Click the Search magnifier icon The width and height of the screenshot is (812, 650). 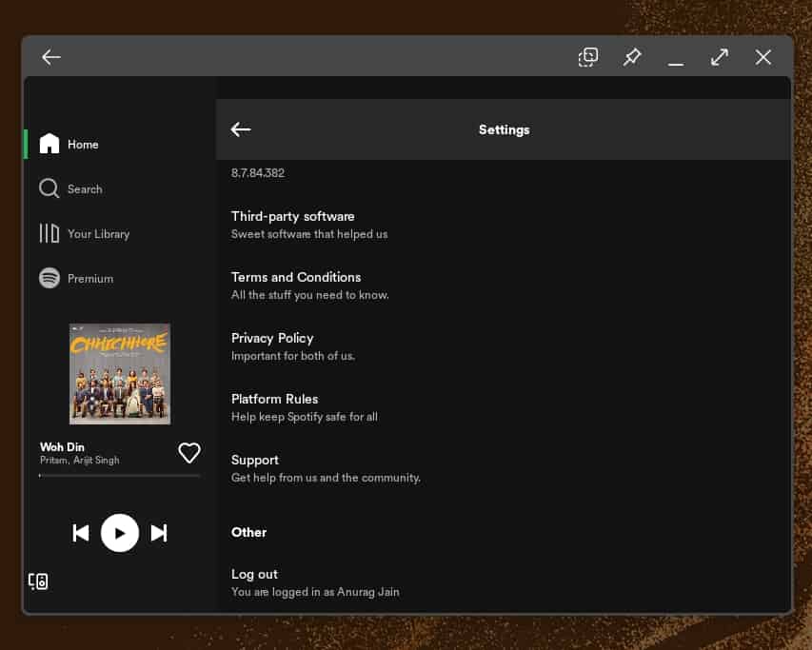coord(50,188)
